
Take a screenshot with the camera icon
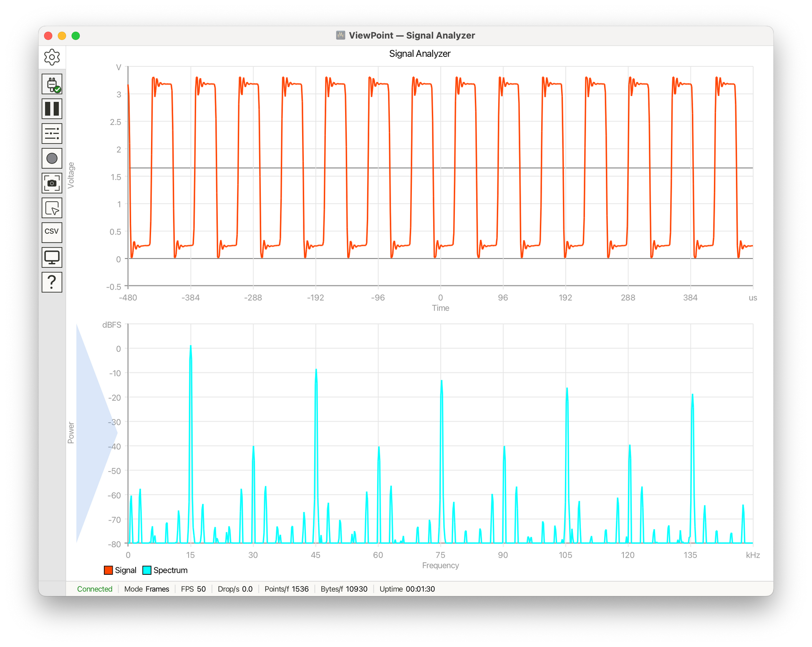coord(52,183)
